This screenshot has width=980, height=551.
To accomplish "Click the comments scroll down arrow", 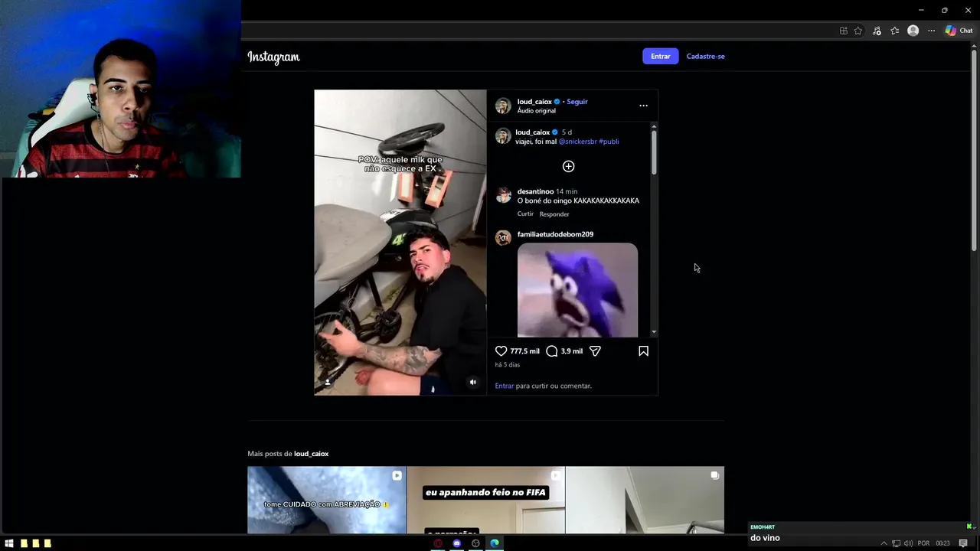I will [x=654, y=332].
